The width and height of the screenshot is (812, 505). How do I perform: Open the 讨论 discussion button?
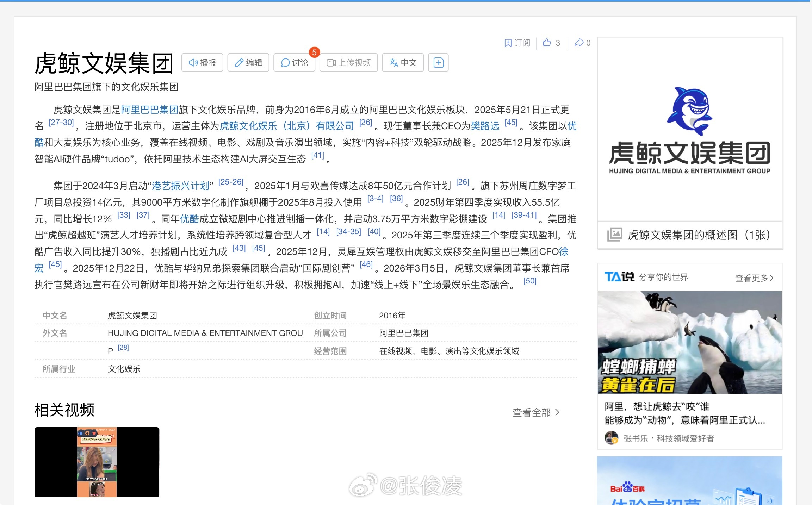(x=295, y=63)
